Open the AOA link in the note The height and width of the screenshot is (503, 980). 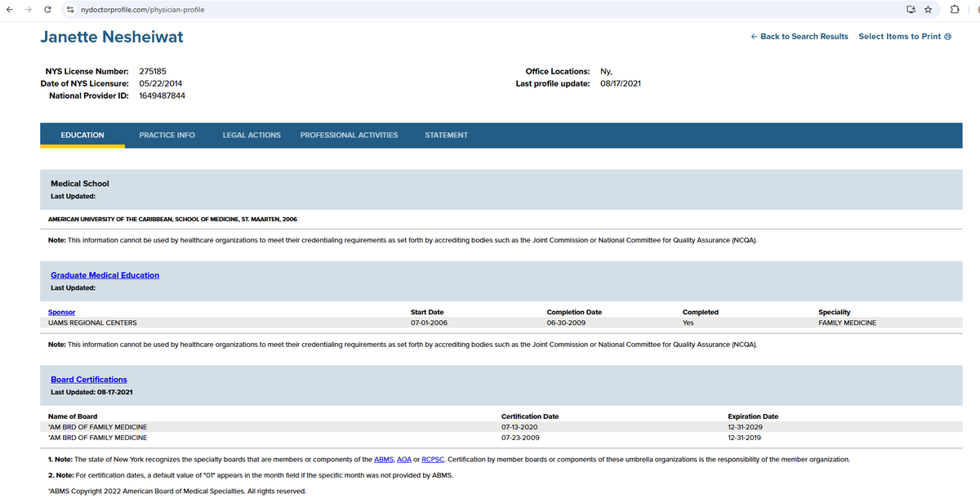[403, 460]
